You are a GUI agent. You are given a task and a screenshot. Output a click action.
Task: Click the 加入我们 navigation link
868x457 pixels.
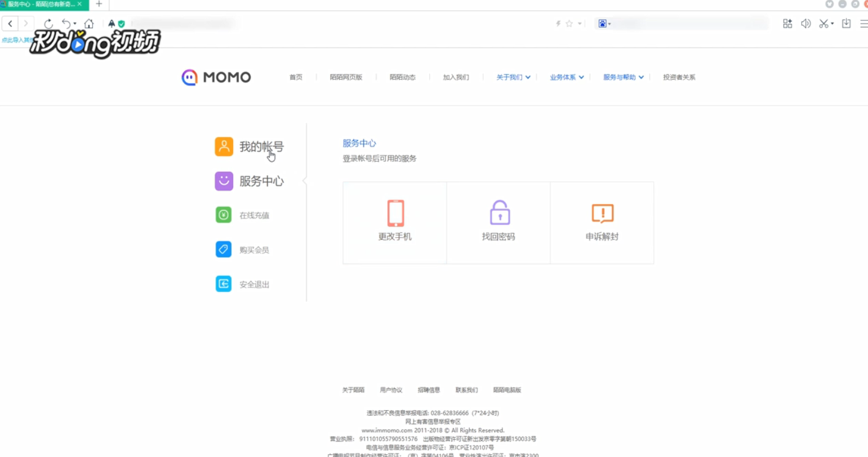[455, 77]
